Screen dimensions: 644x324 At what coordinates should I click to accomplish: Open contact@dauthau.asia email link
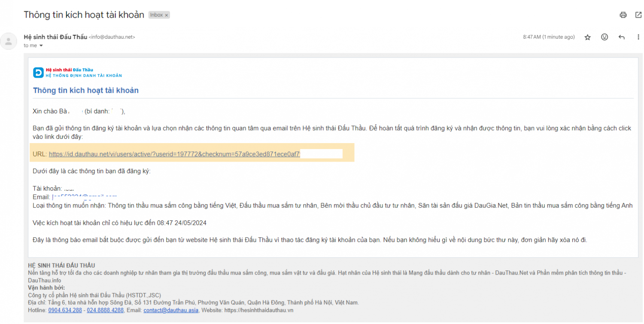click(x=171, y=310)
